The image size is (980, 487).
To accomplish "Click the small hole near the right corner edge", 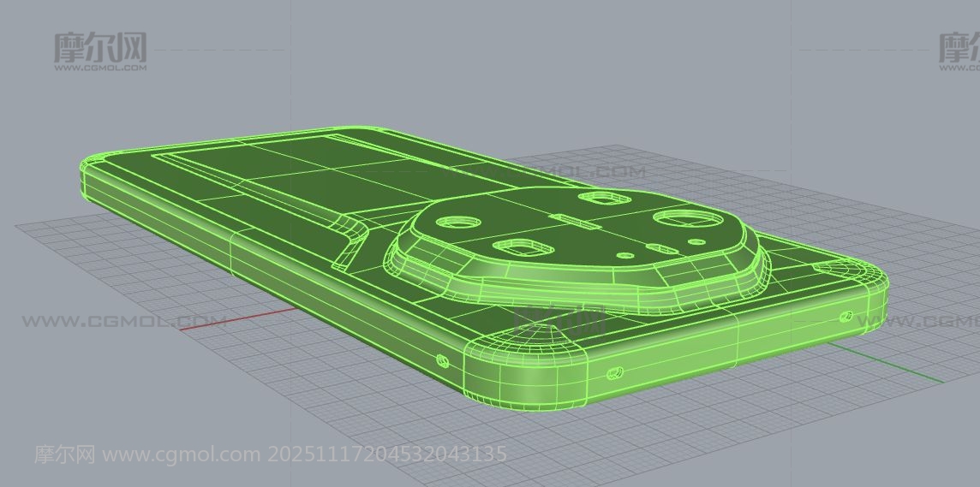I will point(846,316).
